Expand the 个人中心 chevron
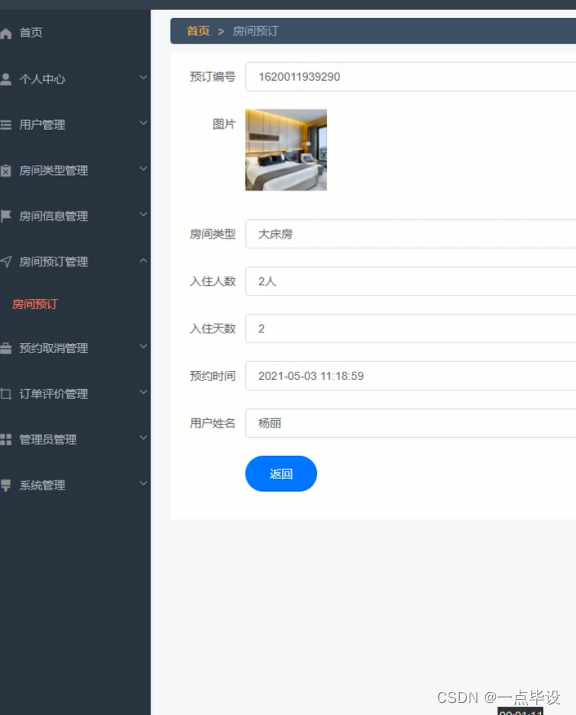 143,78
